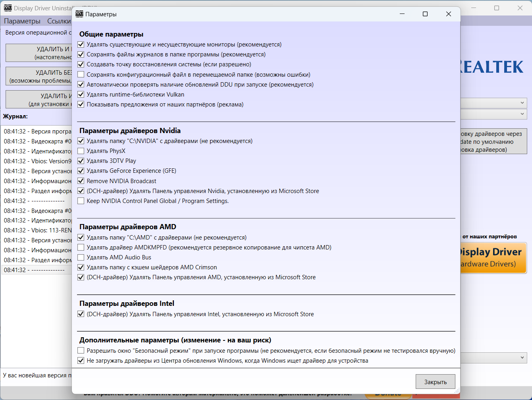This screenshot has width=532, height=400.
Task: Close the Параметры dialog with X
Action: (x=449, y=14)
